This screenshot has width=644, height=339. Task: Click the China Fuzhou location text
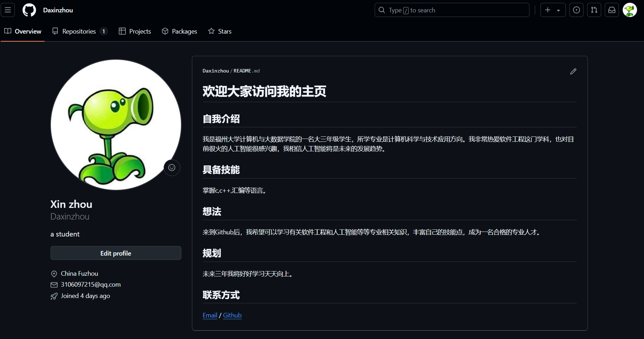click(80, 274)
